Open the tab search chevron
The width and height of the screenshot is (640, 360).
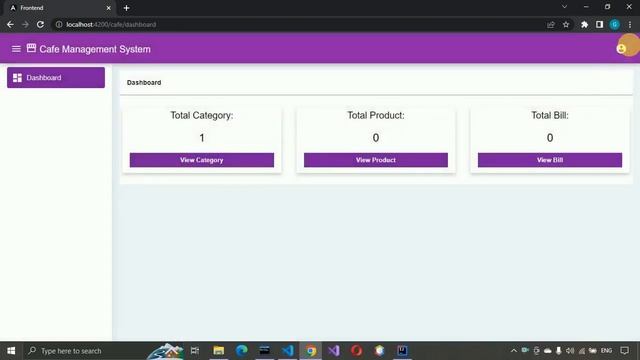[x=564, y=7]
